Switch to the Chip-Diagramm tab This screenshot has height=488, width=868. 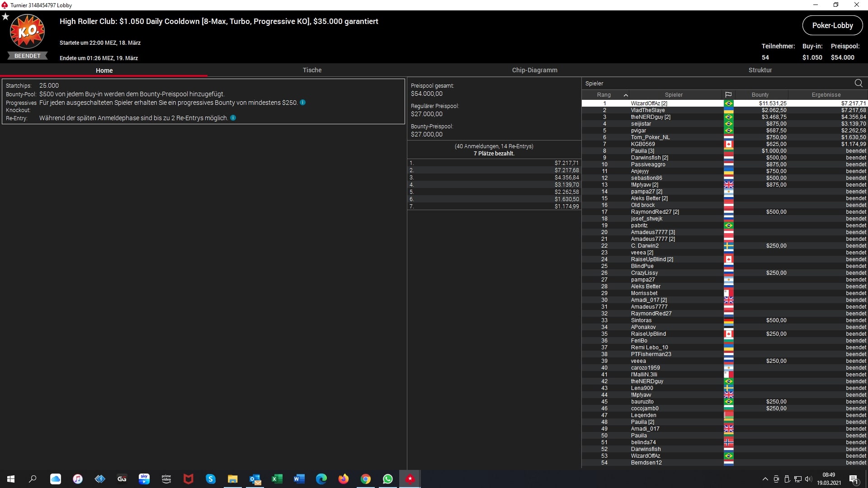(534, 70)
